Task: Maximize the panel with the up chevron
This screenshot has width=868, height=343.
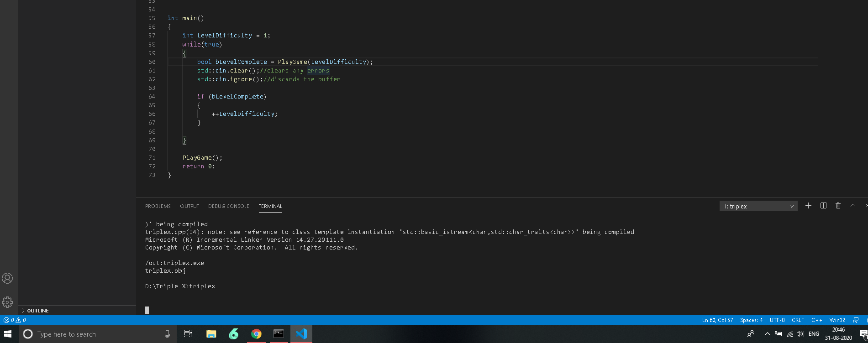Action: (852, 206)
